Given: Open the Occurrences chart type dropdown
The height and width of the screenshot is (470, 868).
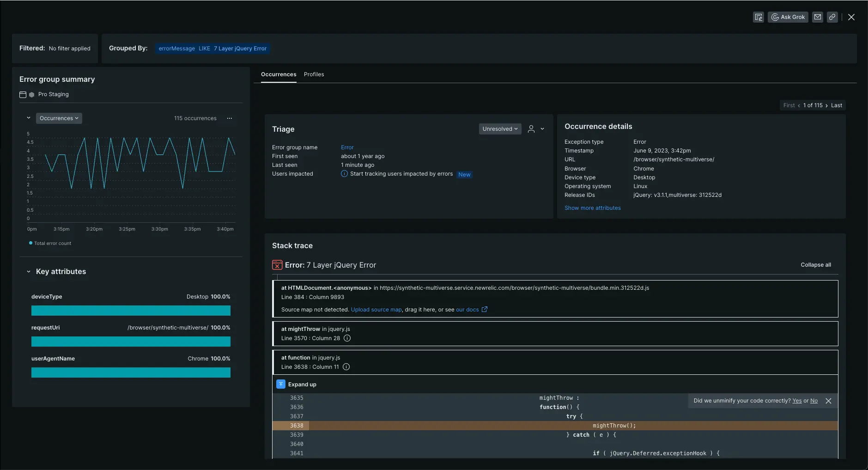Looking at the screenshot, I should tap(59, 118).
